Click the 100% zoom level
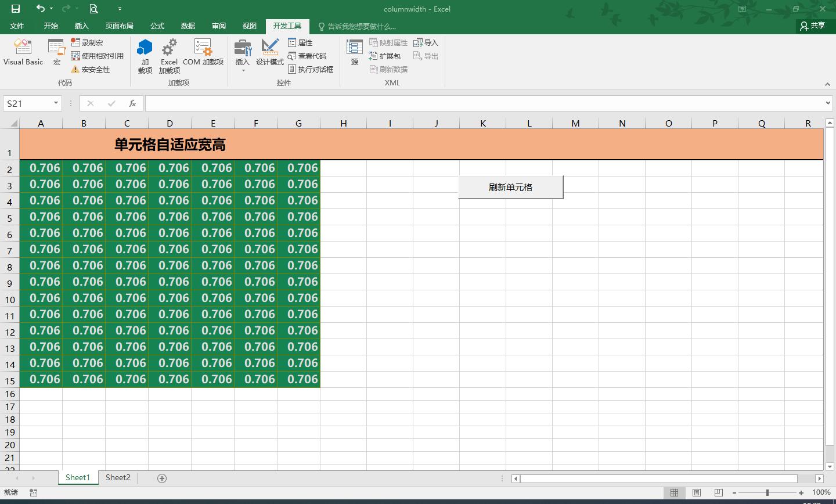 [821, 492]
